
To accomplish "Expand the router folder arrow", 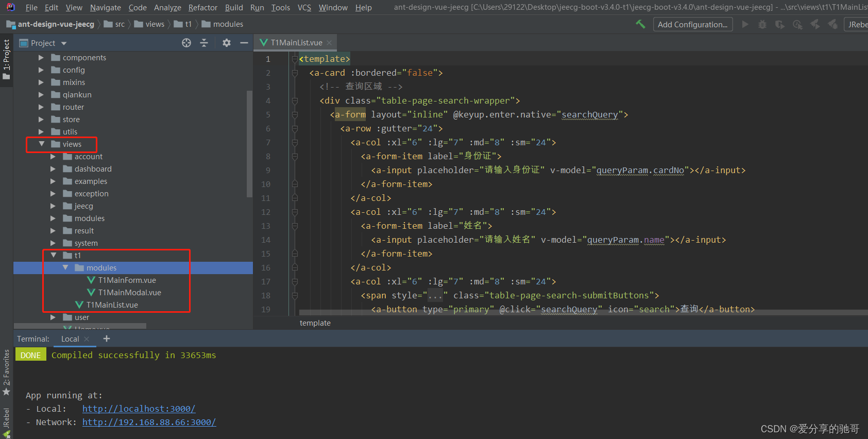I will point(41,107).
